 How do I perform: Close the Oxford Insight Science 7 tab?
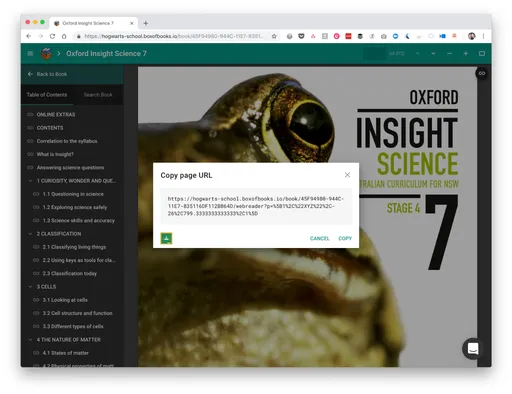(132, 23)
